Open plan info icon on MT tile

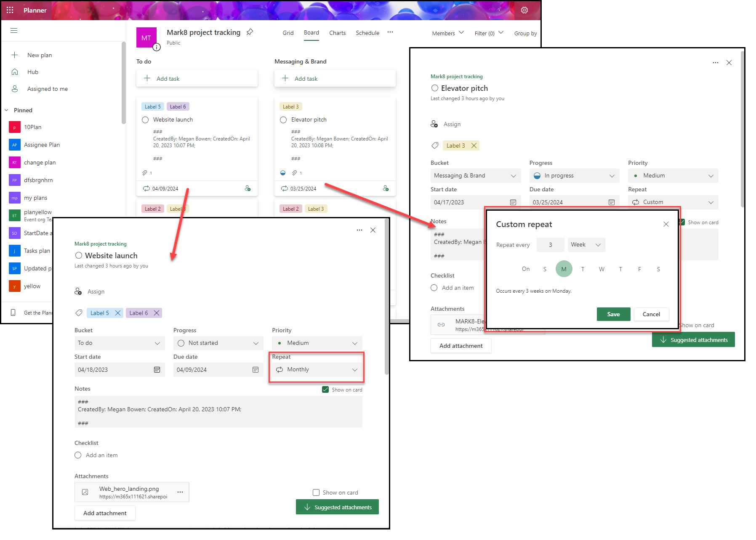(x=157, y=47)
